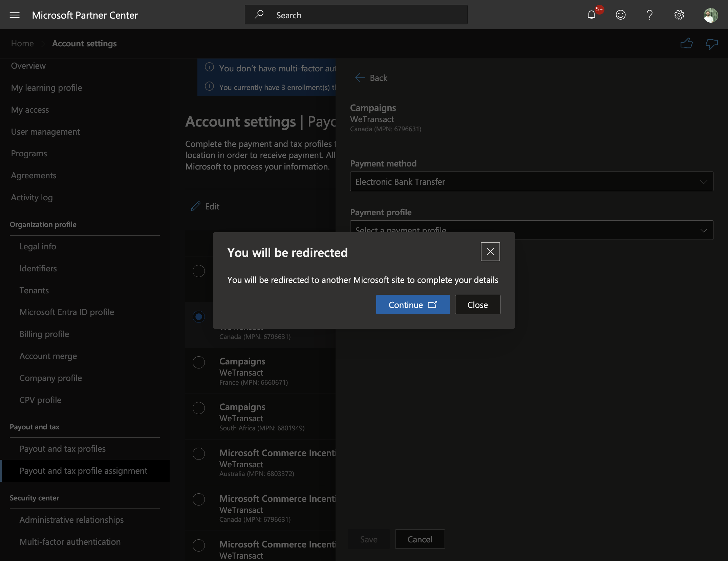The height and width of the screenshot is (561, 728).
Task: Open the settings gear
Action: (x=679, y=15)
